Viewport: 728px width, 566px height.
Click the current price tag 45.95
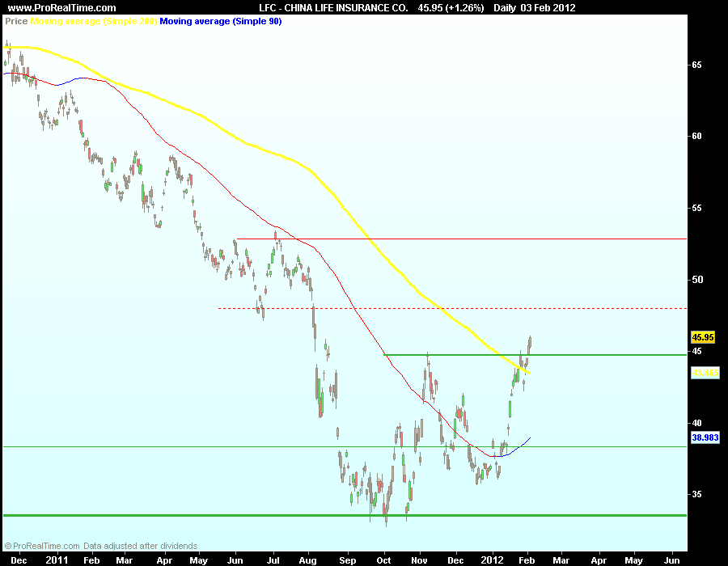pos(702,337)
